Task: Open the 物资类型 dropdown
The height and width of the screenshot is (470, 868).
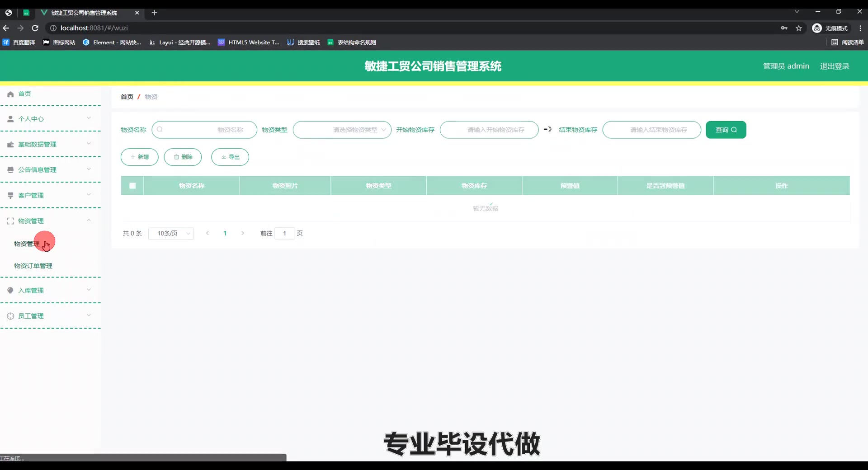Action: (x=342, y=130)
